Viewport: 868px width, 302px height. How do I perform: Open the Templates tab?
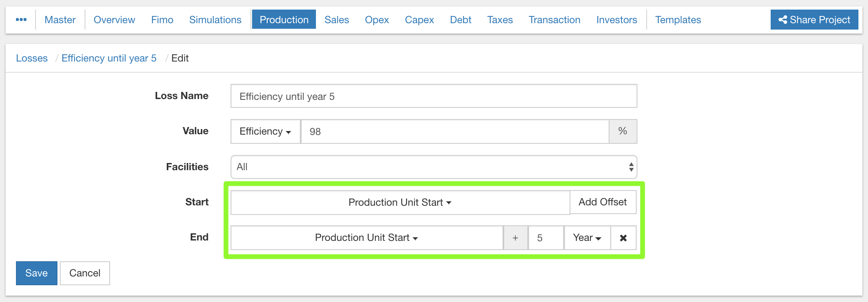[678, 20]
